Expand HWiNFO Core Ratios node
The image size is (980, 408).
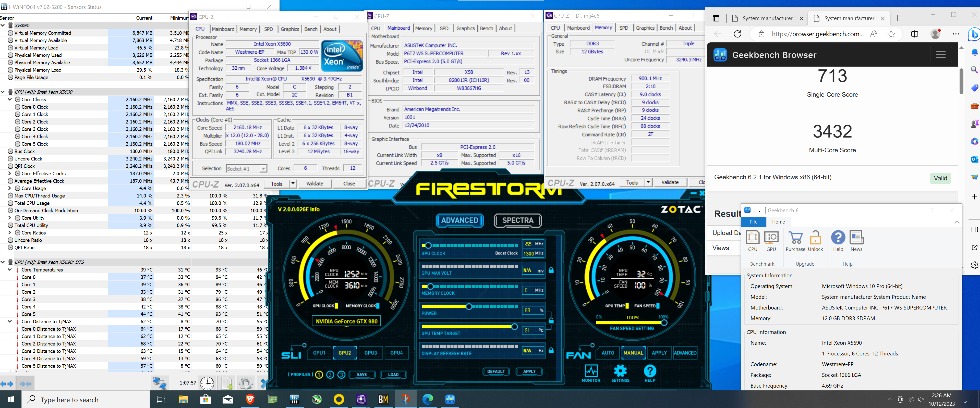tap(10, 233)
